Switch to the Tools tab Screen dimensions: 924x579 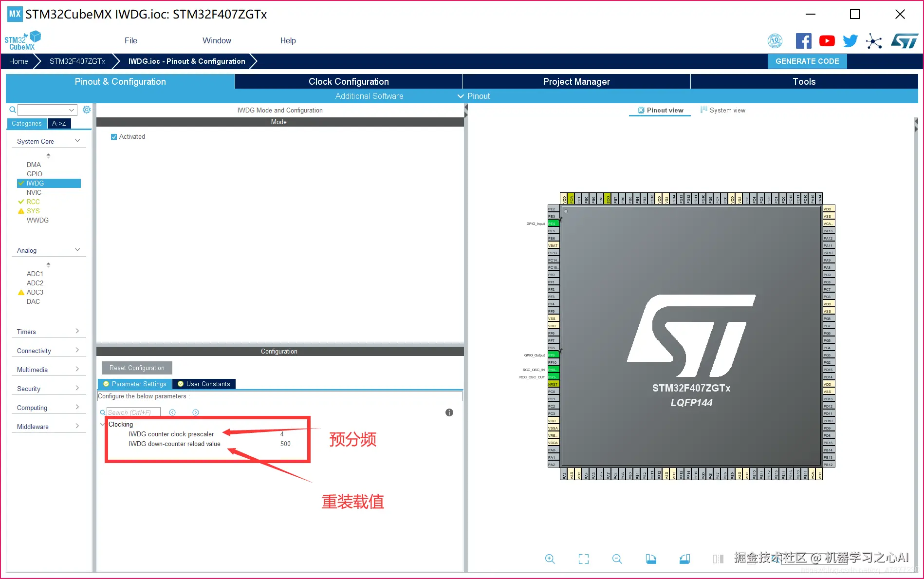[x=804, y=81]
